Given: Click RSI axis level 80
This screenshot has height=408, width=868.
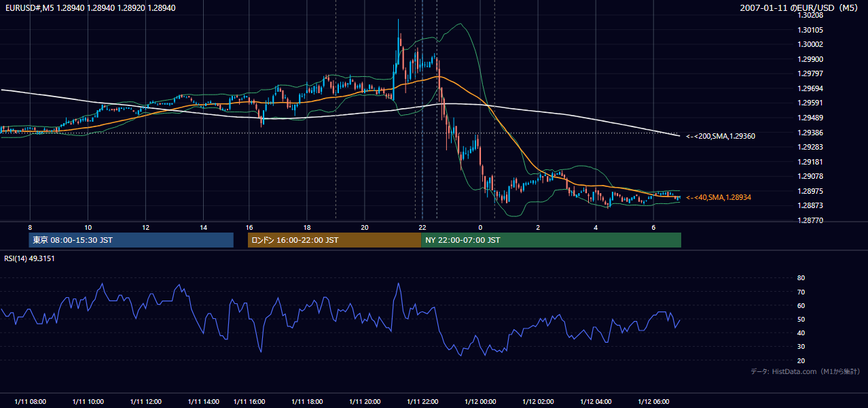Looking at the screenshot, I should (x=801, y=278).
